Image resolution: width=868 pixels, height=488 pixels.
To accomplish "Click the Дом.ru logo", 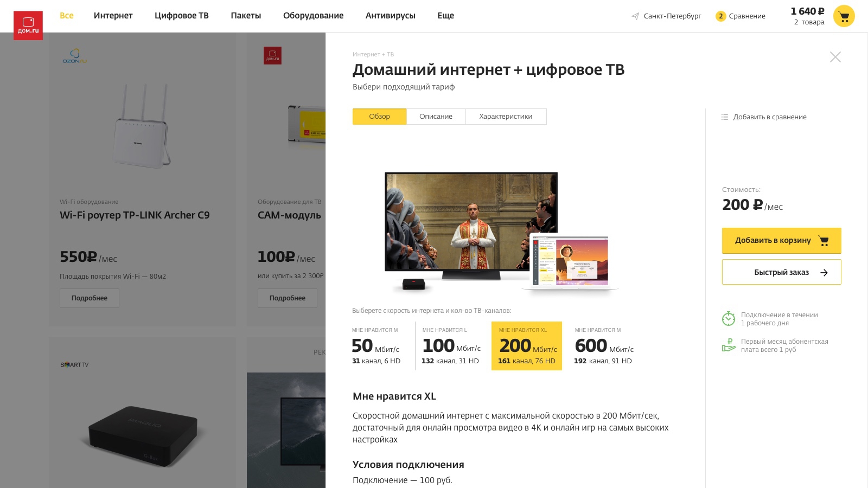I will [x=28, y=25].
